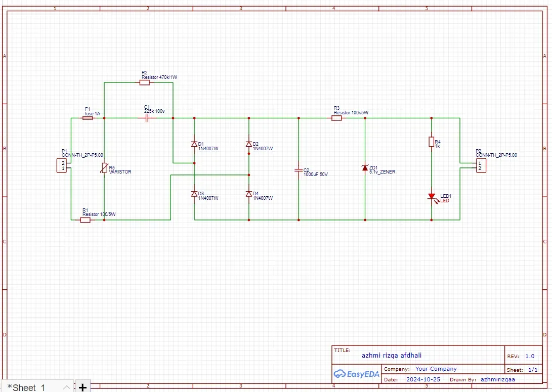
Task: Click the EasyEDA logo in title block
Action: [x=357, y=374]
